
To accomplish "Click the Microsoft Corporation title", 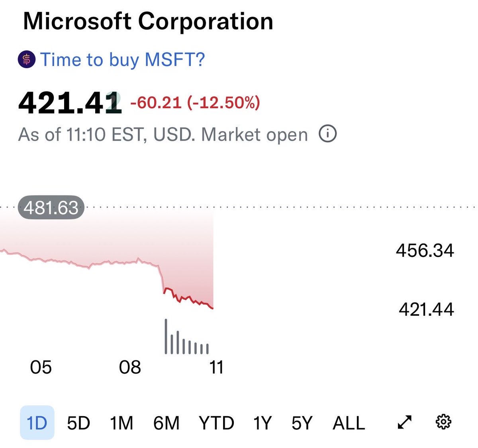I will [x=148, y=21].
